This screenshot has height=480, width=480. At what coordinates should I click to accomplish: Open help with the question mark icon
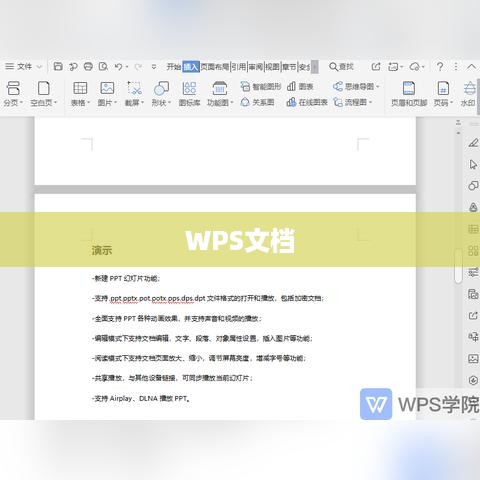tap(440, 67)
